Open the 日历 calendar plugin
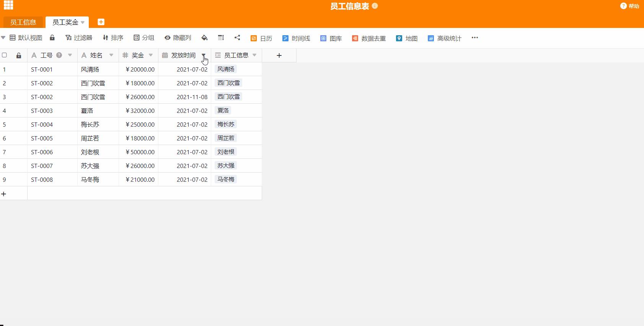Viewport: 644px width, 326px height. [261, 38]
